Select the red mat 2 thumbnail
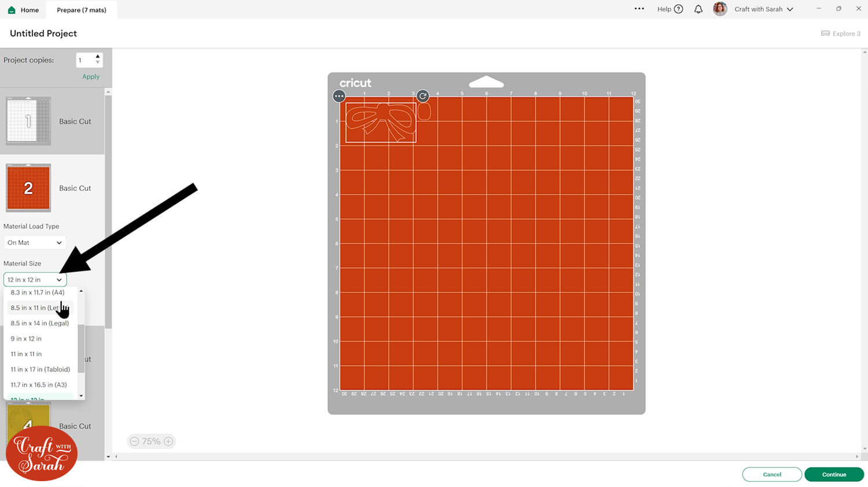The height and width of the screenshot is (487, 868). coord(28,187)
